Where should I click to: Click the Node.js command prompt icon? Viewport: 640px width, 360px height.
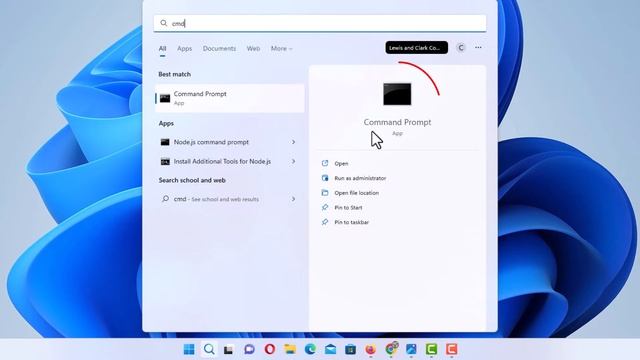165,142
